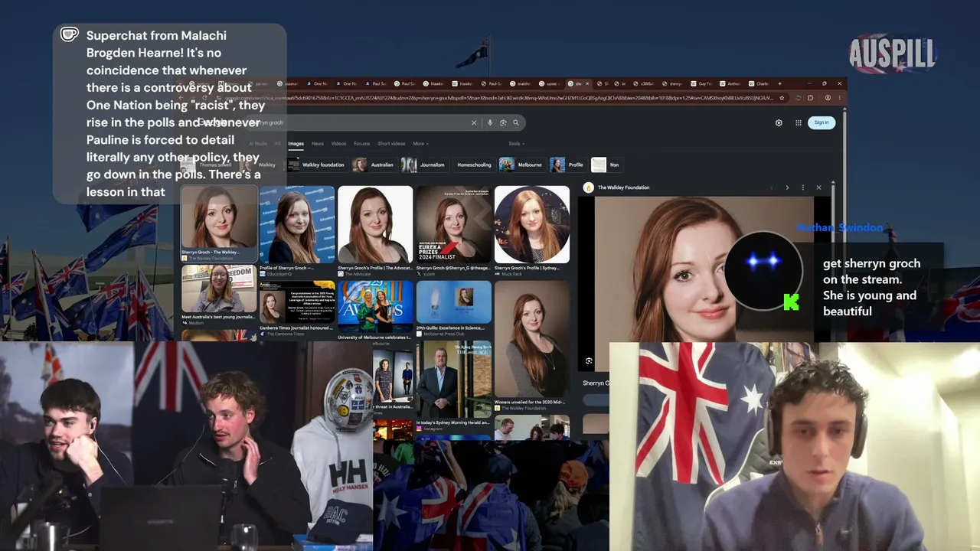Switch to the Short videos tab
The width and height of the screenshot is (980, 551).
point(391,144)
